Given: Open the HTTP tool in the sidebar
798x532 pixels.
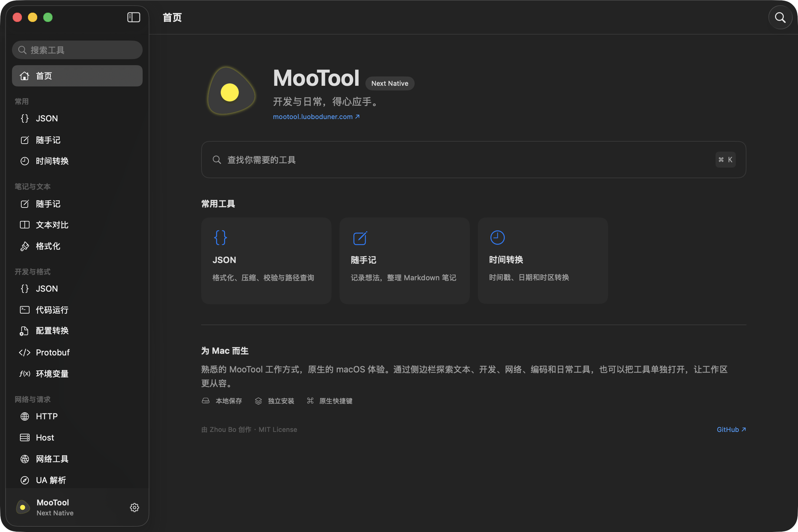Looking at the screenshot, I should point(77,416).
